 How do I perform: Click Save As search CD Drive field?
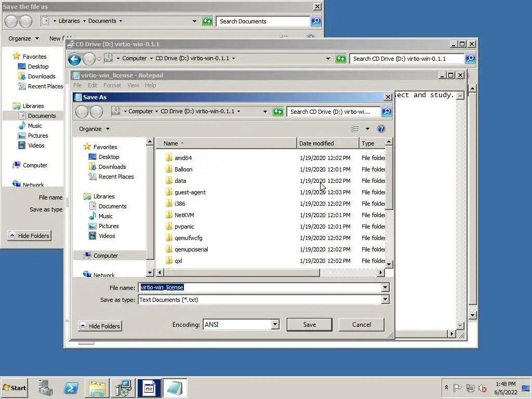click(x=334, y=112)
